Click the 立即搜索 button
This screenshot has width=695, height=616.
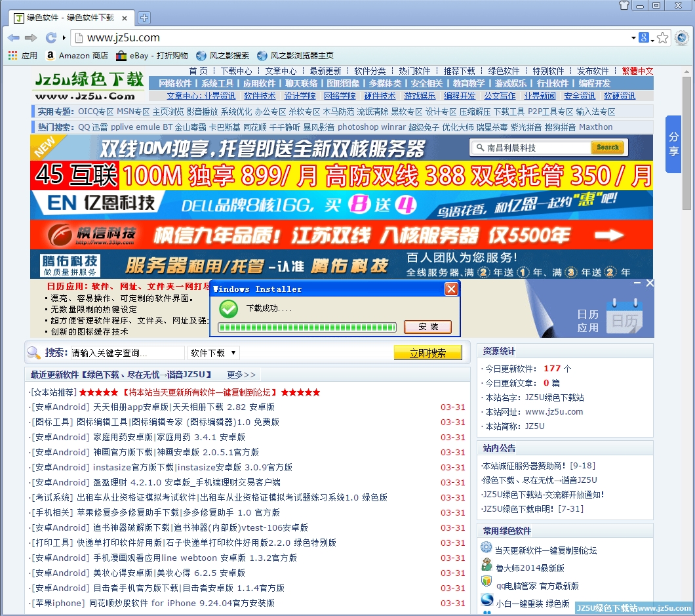pos(427,353)
